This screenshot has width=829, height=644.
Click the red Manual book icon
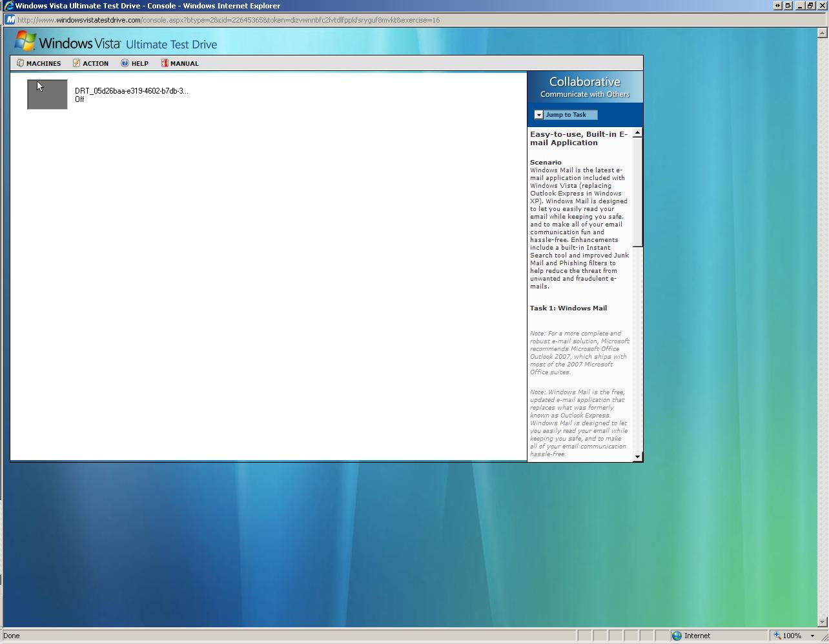click(x=165, y=63)
